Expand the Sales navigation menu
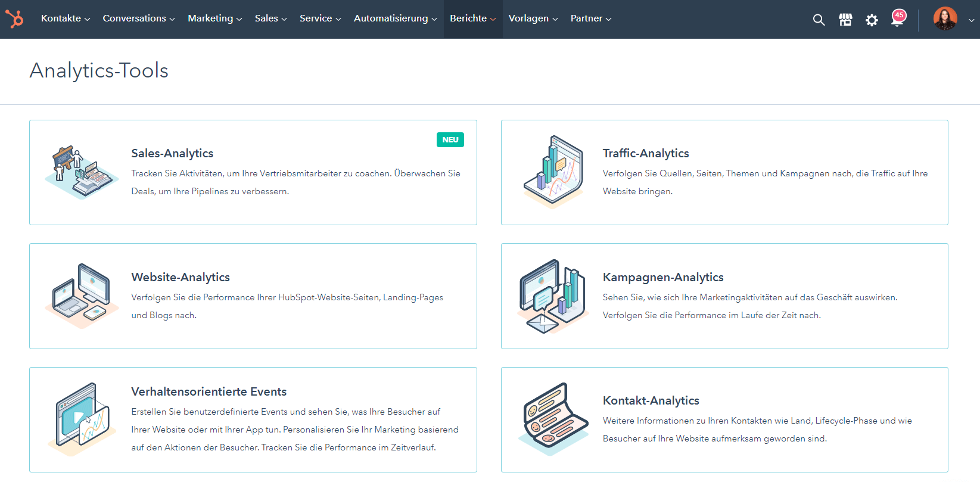 [271, 18]
